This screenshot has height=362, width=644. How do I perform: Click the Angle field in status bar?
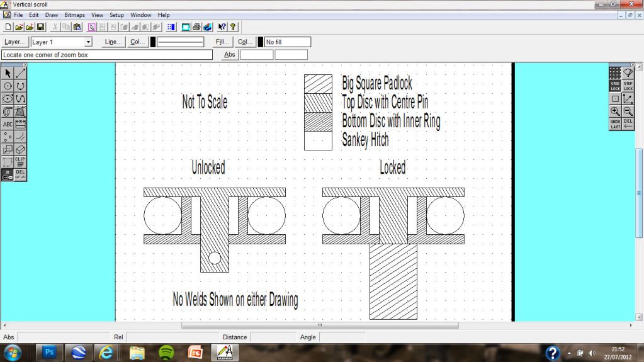tap(342, 337)
